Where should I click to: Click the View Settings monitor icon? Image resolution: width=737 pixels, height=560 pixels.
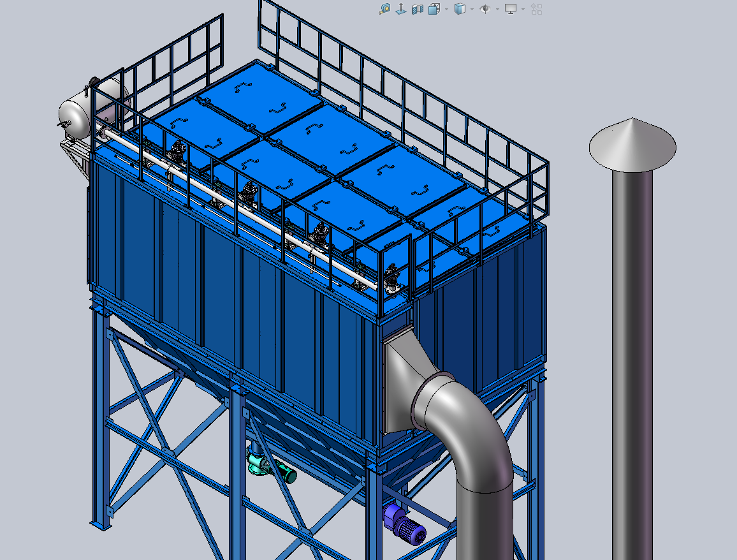(x=511, y=9)
